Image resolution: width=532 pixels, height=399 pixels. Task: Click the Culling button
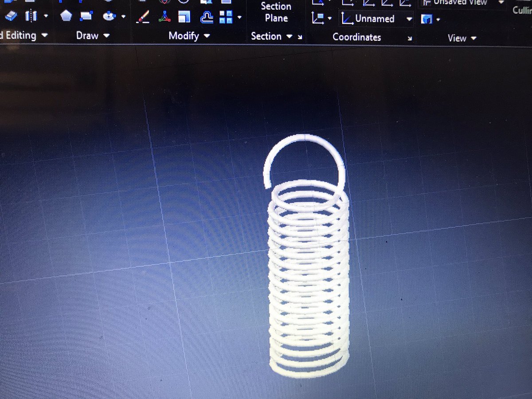pyautogui.click(x=522, y=10)
